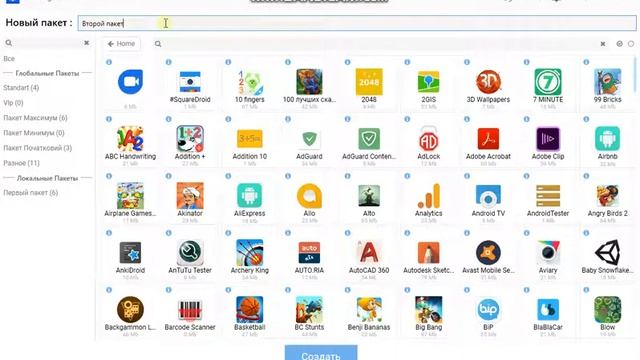Image resolution: width=640 pixels, height=360 pixels.
Task: Open the Vip (0) package
Action: point(13,103)
